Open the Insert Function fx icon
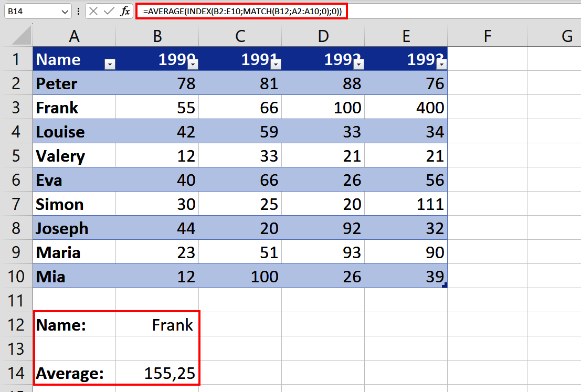 point(125,11)
